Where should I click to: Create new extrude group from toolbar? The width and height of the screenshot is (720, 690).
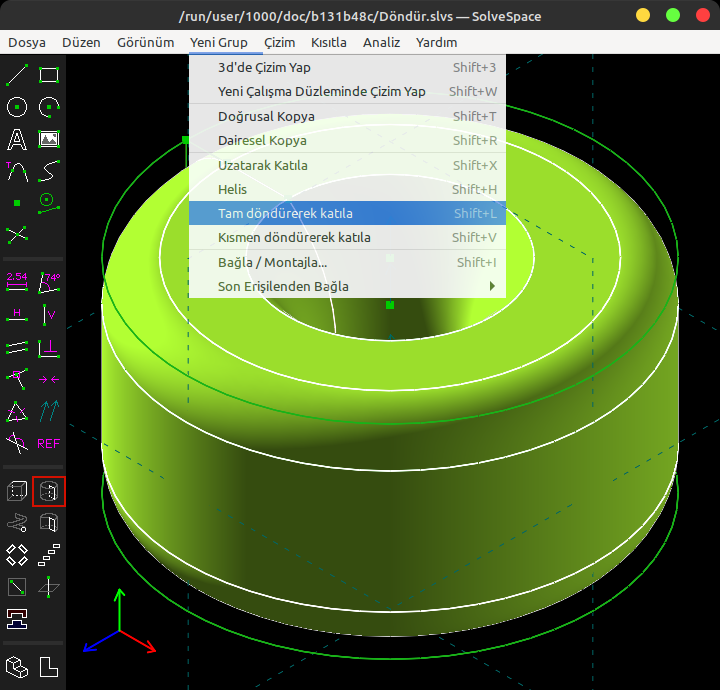pos(17,491)
